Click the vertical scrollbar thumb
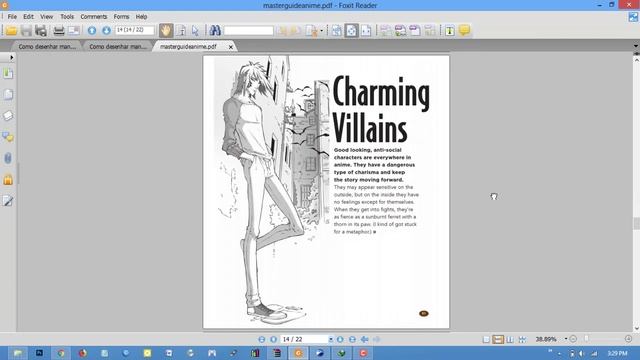This screenshot has width=640, height=360. click(636, 223)
